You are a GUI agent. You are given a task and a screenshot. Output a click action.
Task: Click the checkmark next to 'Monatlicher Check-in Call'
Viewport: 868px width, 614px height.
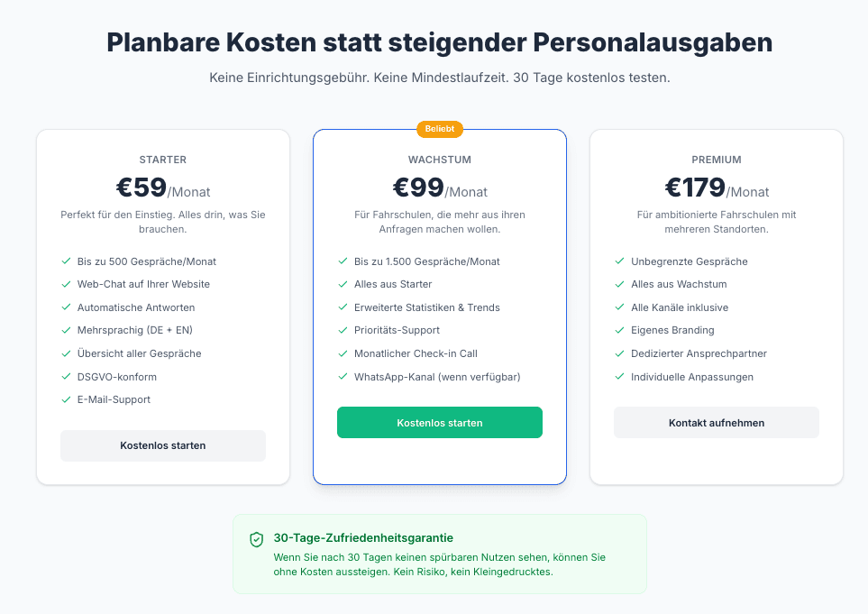[343, 353]
